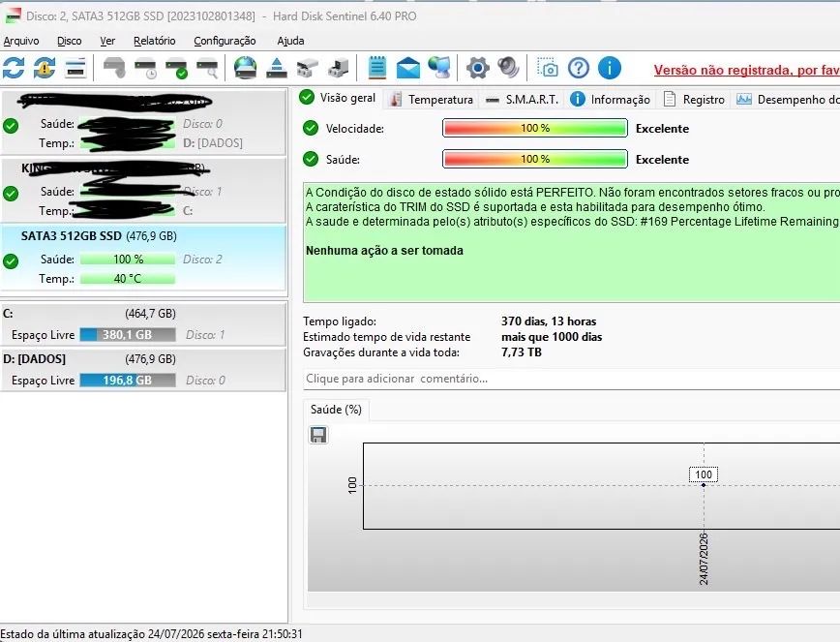
Task: Select the Disco 0 entry with D: [DADOS]
Action: (x=143, y=122)
